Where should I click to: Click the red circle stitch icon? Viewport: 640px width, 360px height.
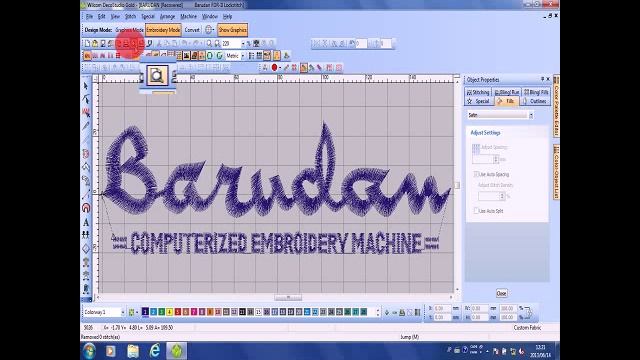pos(274,67)
